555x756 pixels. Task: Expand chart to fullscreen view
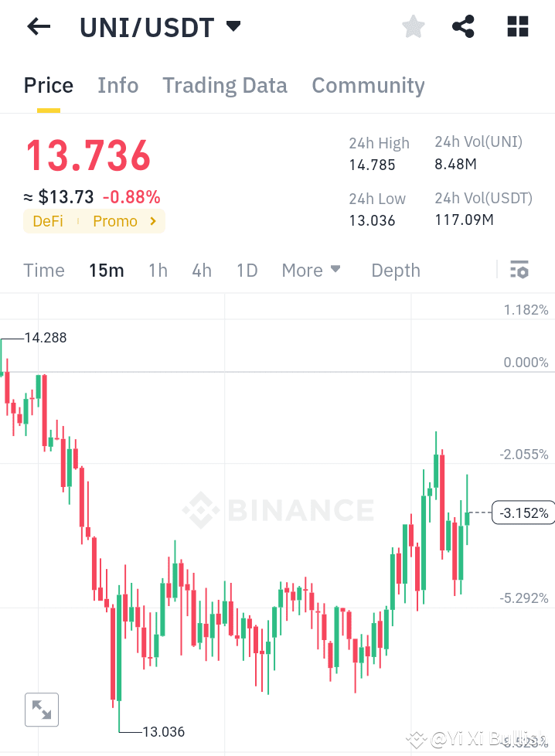[41, 710]
